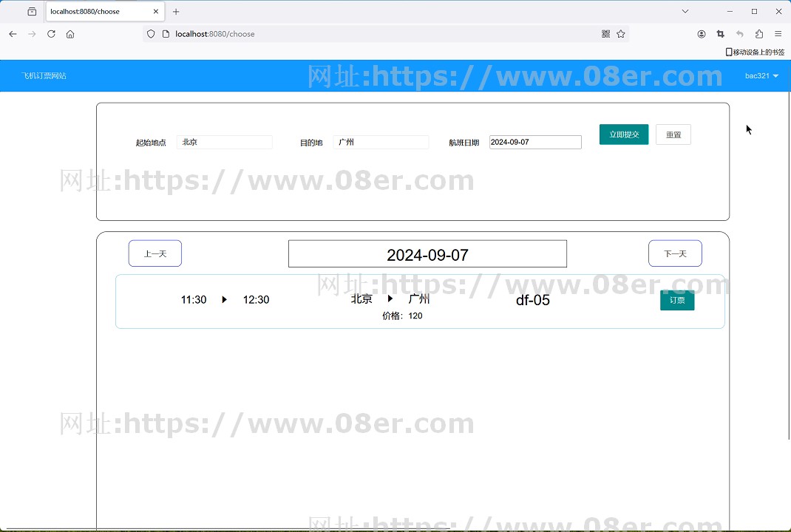Close the localhost:8080/choose tab

click(156, 11)
